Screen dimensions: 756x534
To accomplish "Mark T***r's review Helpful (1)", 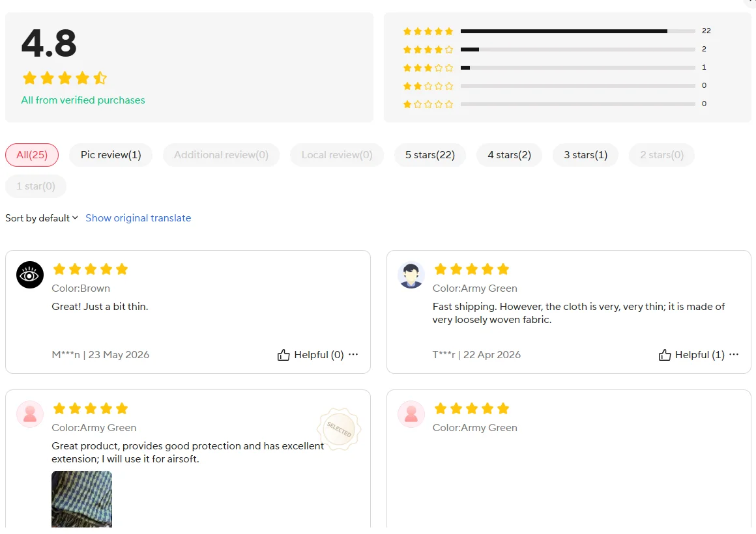I will pyautogui.click(x=691, y=355).
